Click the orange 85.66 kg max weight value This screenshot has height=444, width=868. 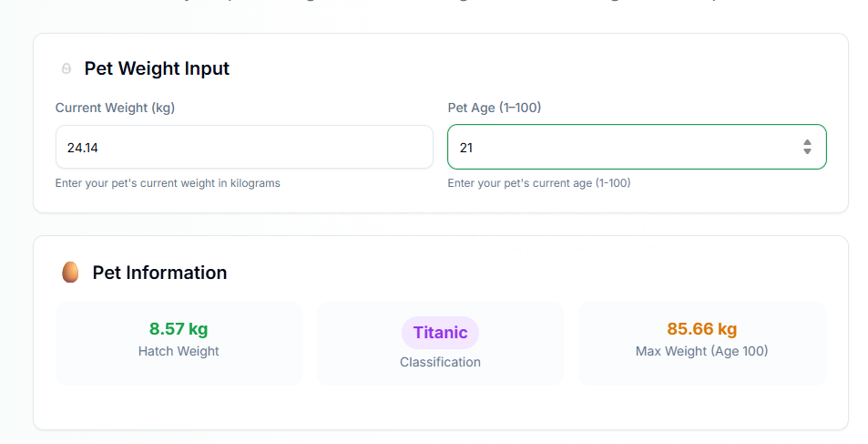click(702, 329)
